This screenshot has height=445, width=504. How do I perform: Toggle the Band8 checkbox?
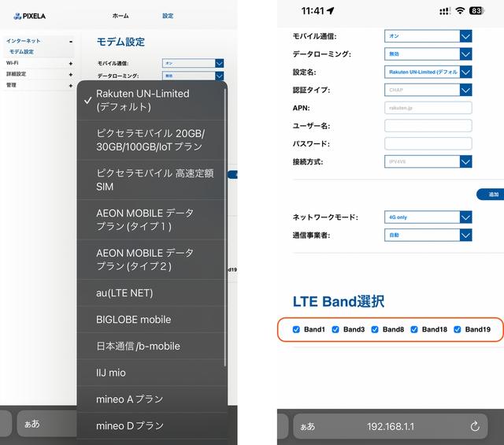pyautogui.click(x=375, y=329)
